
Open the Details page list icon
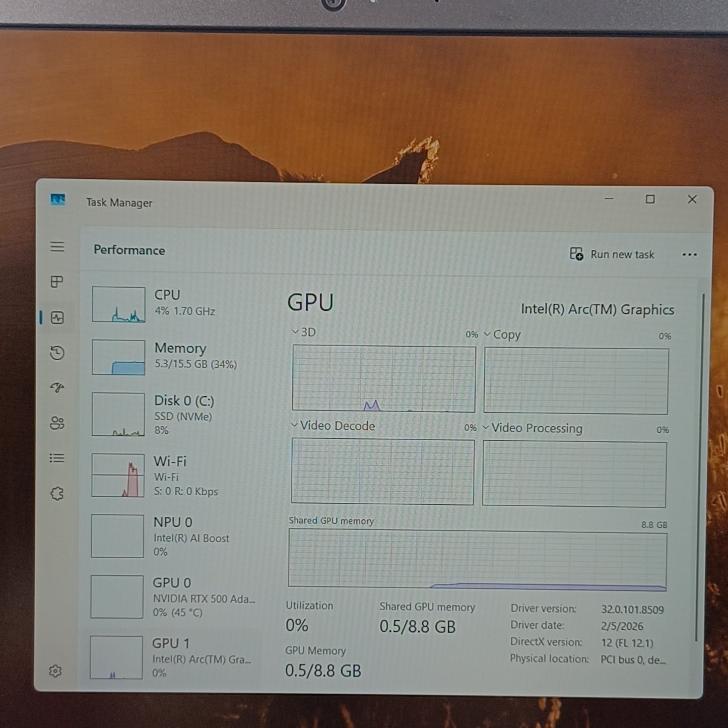click(57, 458)
